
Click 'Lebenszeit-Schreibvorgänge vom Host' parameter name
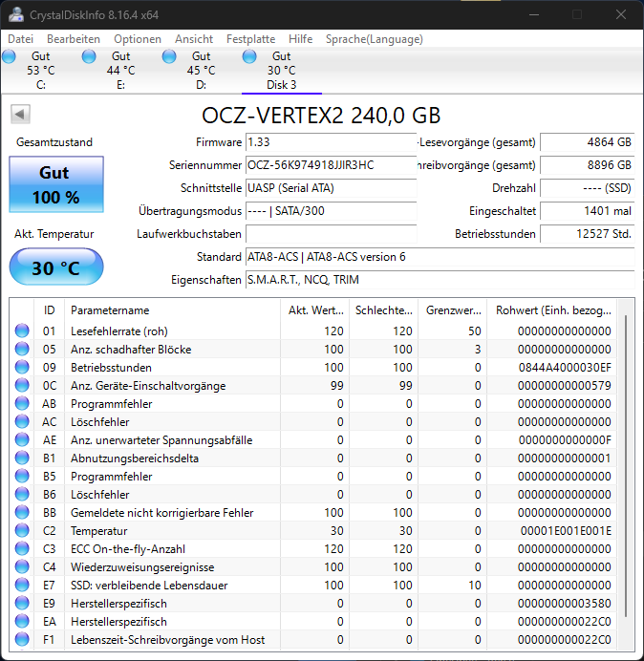[x=167, y=639]
